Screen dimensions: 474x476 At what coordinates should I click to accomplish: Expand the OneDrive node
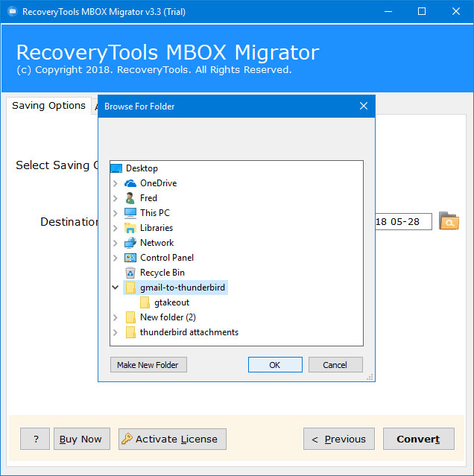coord(116,183)
